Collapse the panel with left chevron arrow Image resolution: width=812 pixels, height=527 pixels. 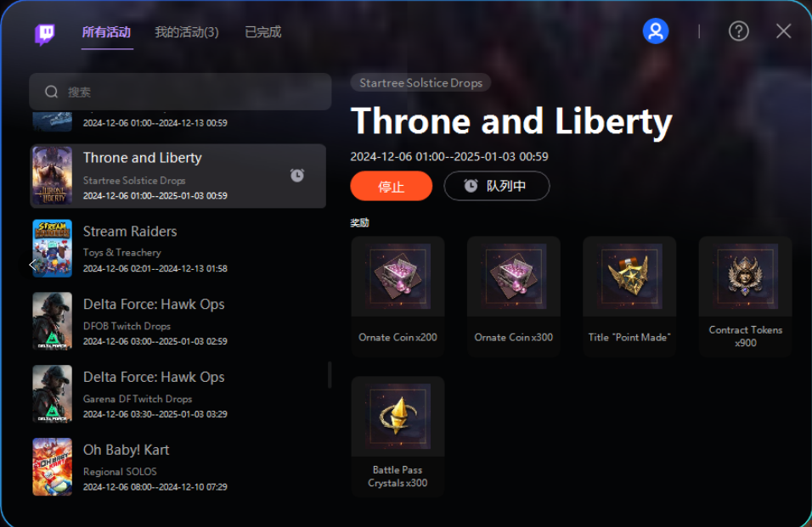coord(32,265)
